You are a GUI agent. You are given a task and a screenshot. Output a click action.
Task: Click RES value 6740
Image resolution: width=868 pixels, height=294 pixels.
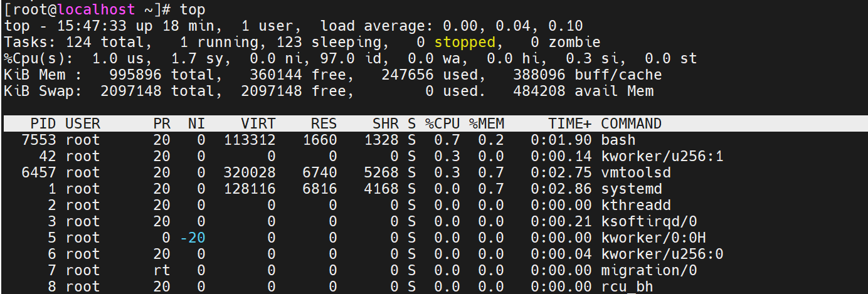319,172
